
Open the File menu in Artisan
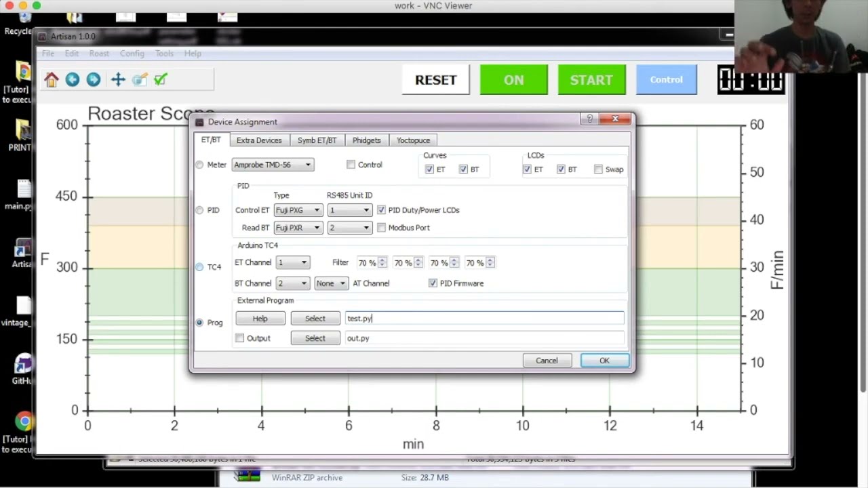48,54
